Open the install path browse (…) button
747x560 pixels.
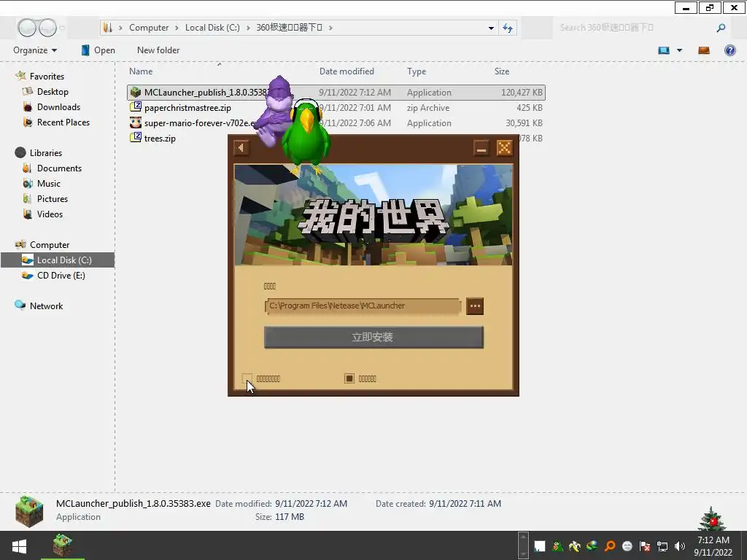click(x=475, y=306)
